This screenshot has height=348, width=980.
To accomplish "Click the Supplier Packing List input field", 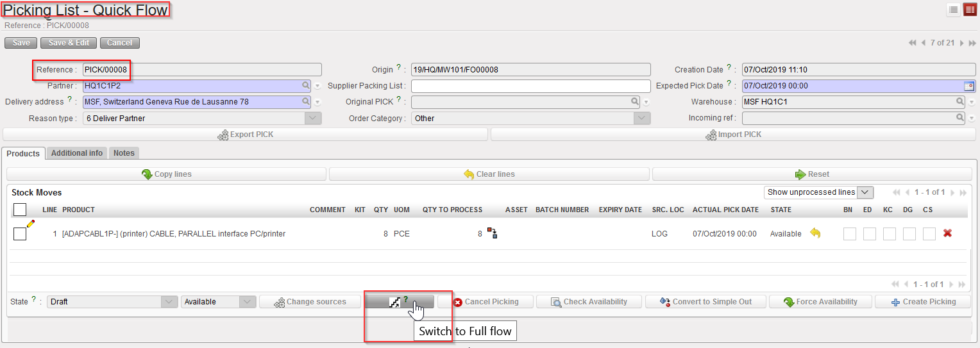I will pyautogui.click(x=530, y=86).
